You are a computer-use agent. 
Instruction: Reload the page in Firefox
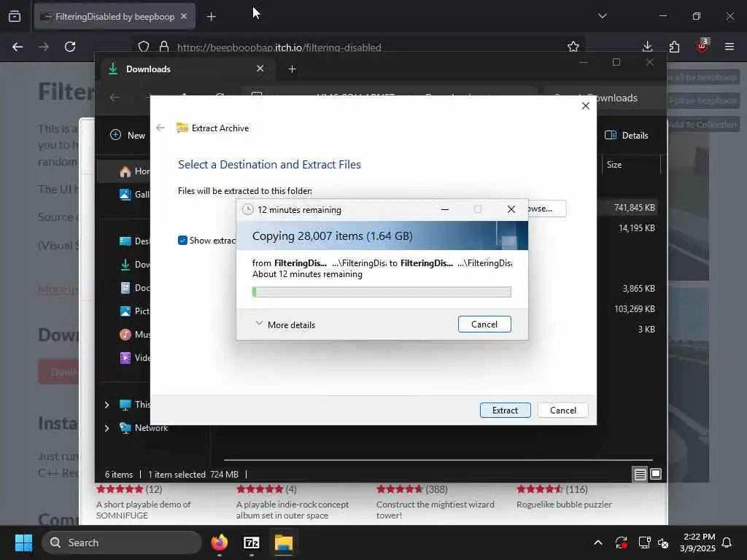click(x=70, y=47)
